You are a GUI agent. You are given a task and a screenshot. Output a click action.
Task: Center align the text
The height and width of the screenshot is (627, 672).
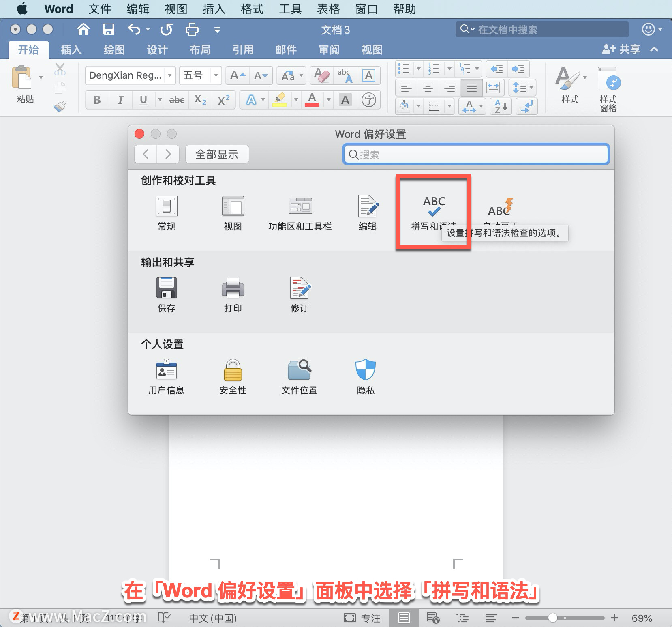[x=428, y=88]
